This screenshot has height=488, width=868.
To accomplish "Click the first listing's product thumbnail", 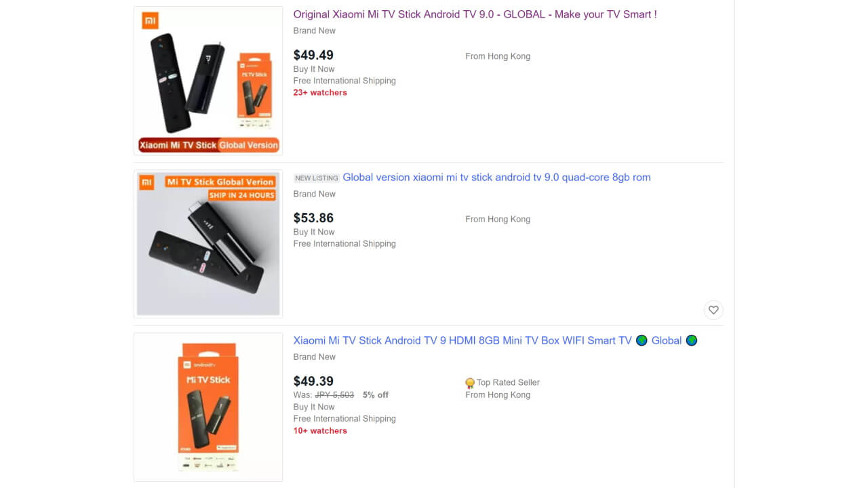I will tap(208, 81).
